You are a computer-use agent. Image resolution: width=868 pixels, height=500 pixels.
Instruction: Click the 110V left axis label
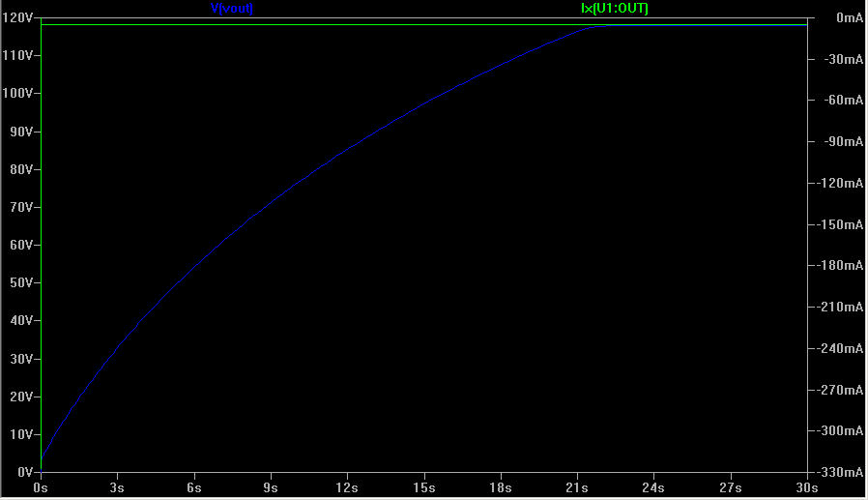(x=17, y=55)
